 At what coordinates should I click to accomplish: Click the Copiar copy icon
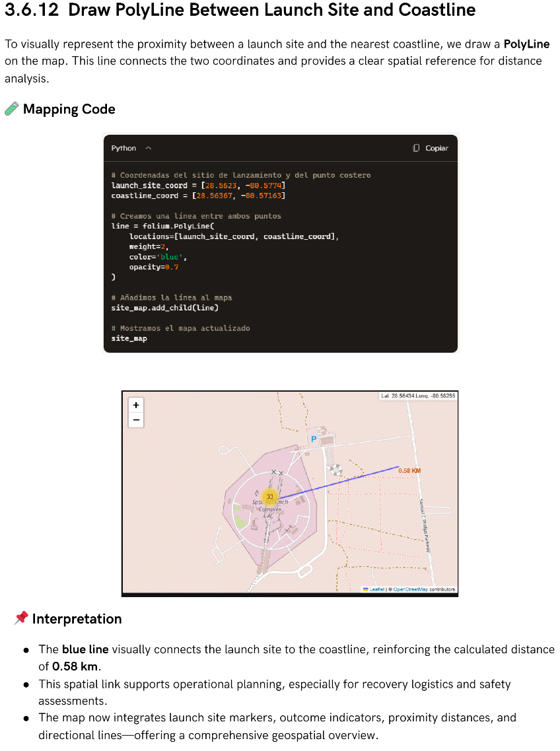[x=416, y=148]
